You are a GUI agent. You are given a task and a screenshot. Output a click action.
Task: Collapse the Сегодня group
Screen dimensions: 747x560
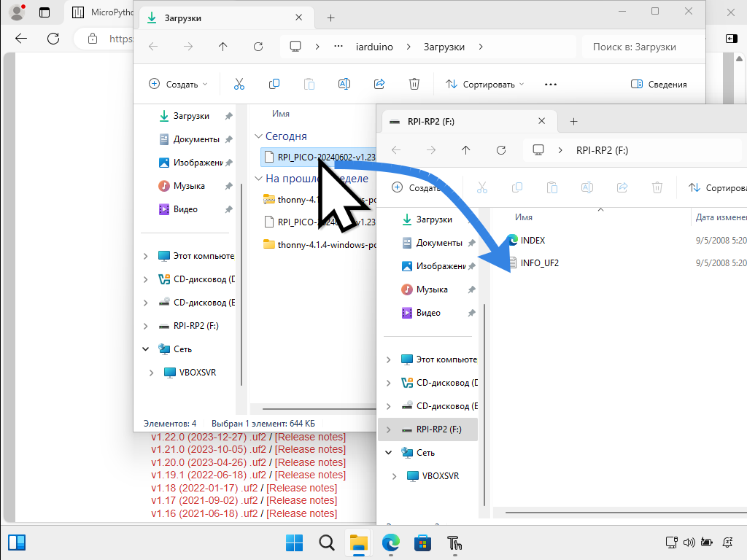(258, 136)
